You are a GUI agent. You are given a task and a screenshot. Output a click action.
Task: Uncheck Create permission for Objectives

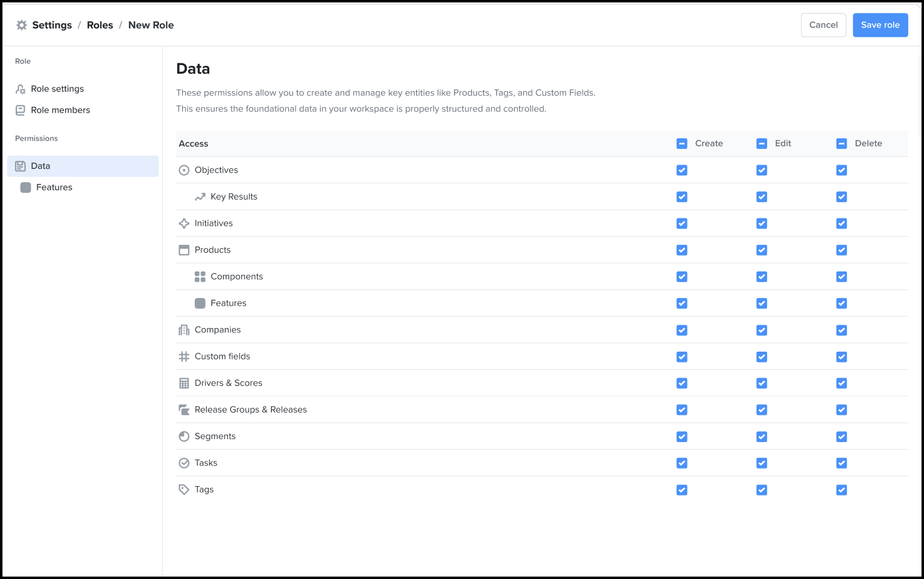682,170
